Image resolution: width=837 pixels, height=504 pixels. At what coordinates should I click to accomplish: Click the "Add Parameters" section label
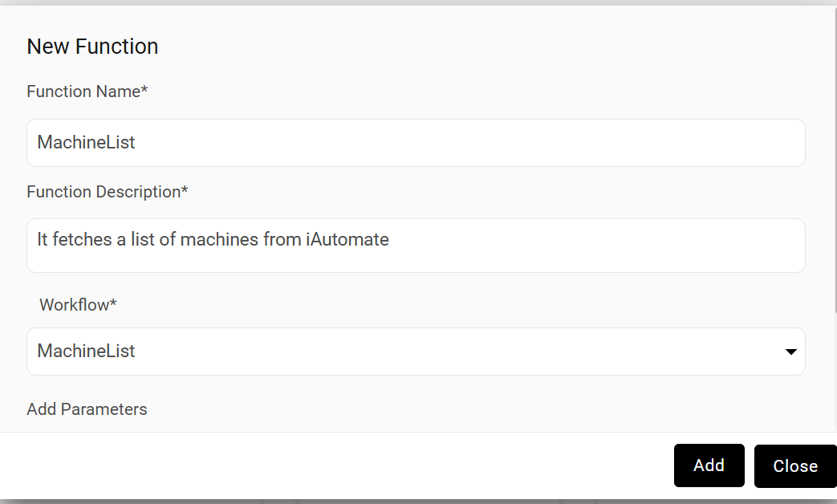pyautogui.click(x=87, y=409)
